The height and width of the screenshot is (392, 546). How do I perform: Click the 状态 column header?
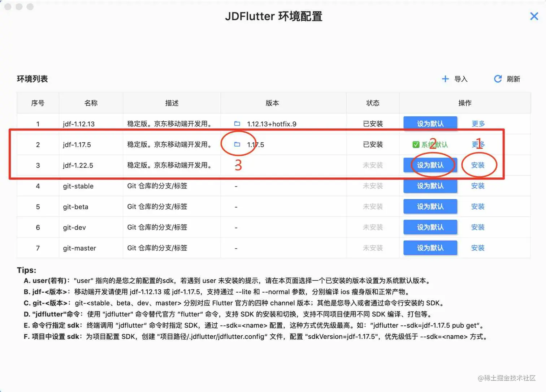coord(373,103)
